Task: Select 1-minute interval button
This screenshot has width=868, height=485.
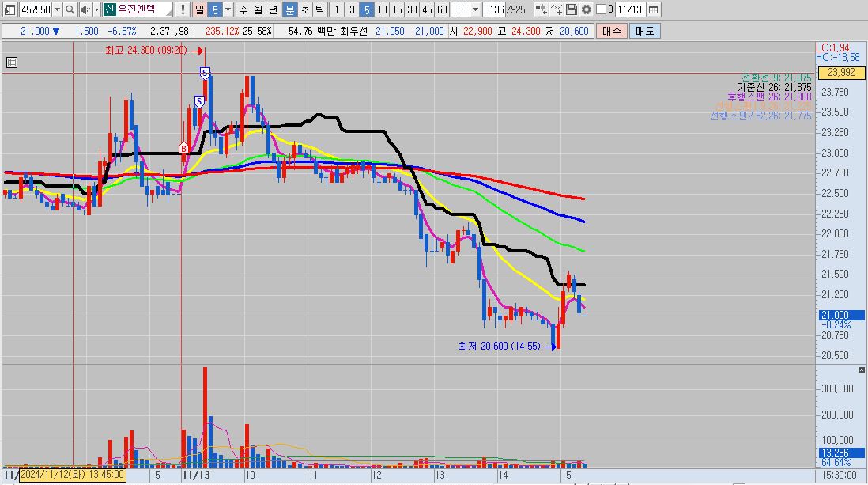Action: [337, 9]
